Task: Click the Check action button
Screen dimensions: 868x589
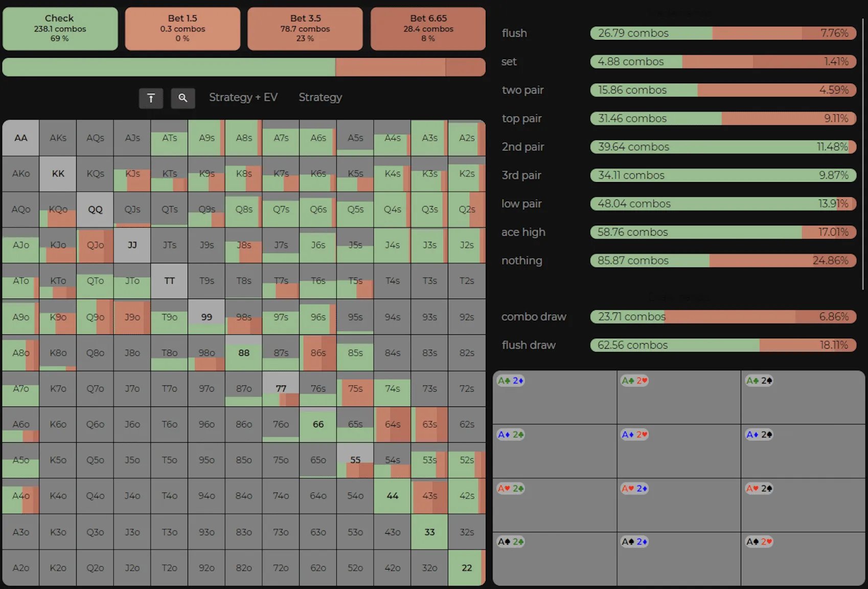Action: [x=60, y=29]
